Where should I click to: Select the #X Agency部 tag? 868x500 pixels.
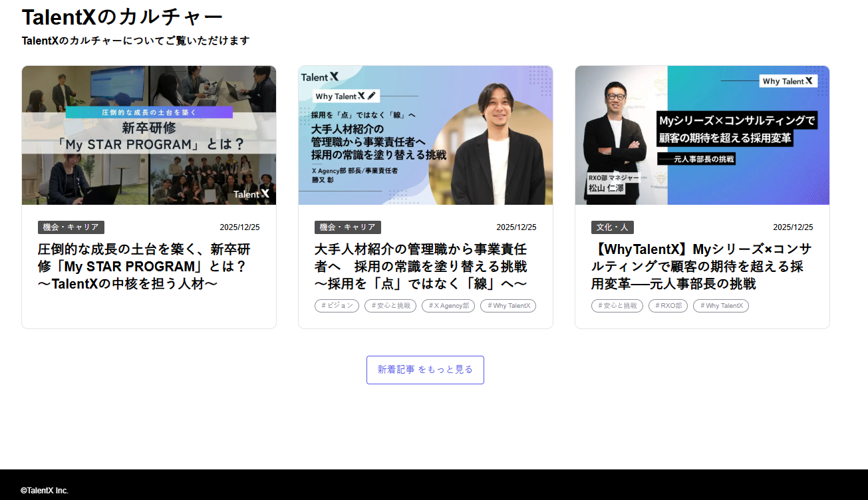point(448,306)
